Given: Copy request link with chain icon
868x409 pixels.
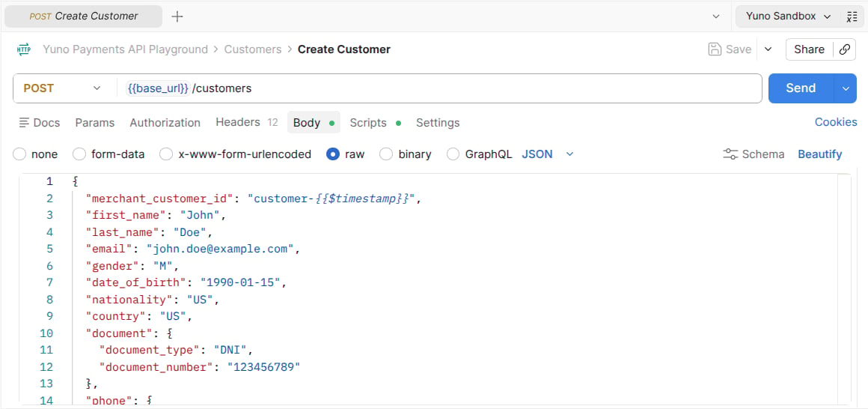Looking at the screenshot, I should click(x=844, y=49).
